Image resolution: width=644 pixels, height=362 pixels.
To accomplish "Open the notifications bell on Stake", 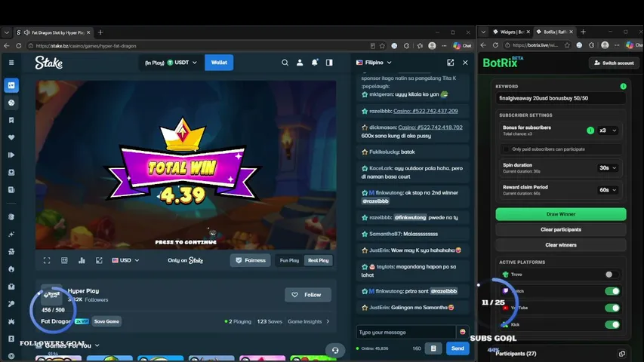I will pyautogui.click(x=315, y=63).
